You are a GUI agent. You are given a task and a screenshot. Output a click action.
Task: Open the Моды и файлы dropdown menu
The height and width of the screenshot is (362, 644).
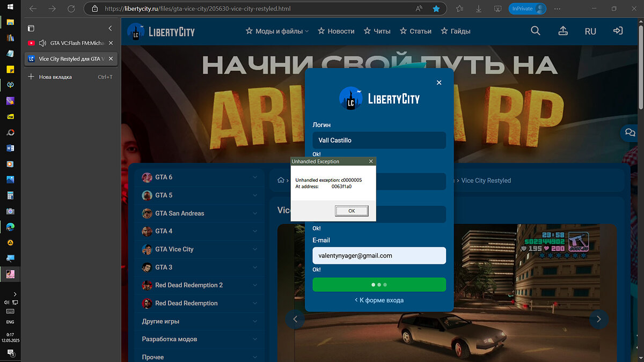point(277,31)
